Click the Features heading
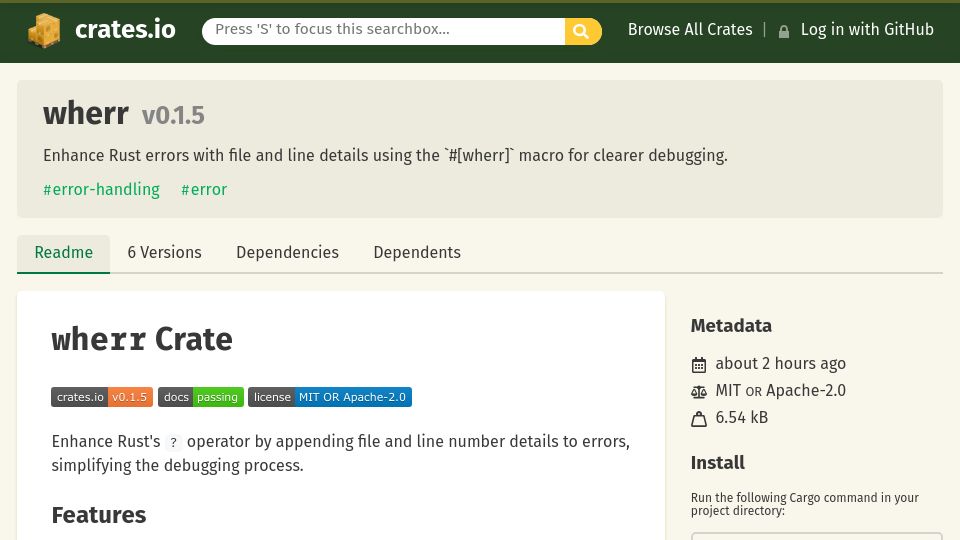 coord(99,516)
